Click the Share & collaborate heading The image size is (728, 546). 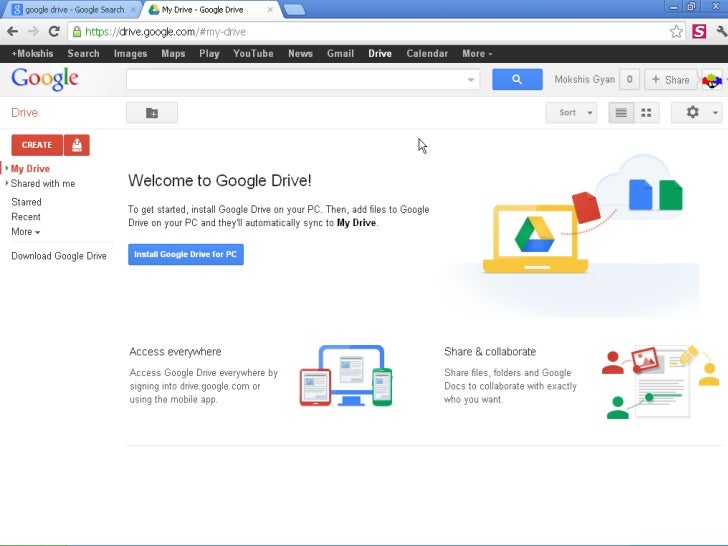(490, 351)
